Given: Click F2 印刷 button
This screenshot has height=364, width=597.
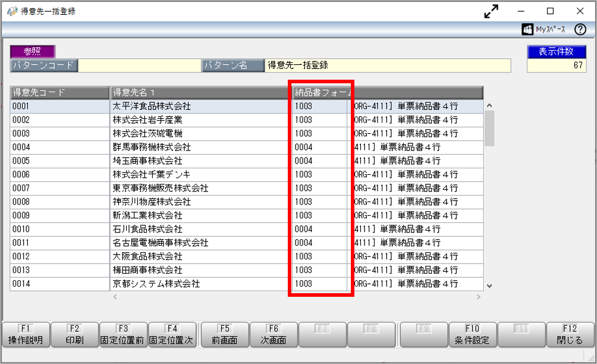Looking at the screenshot, I should point(75,335).
